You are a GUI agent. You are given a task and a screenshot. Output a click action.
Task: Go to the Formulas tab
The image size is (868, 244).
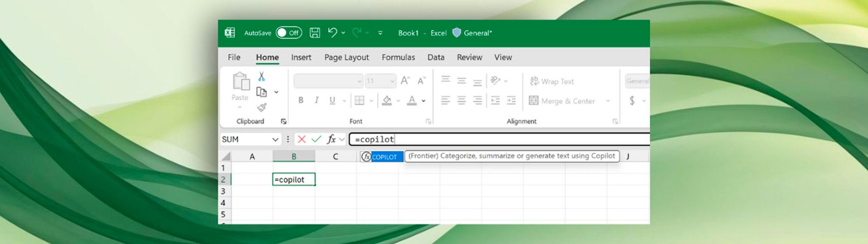click(x=398, y=57)
